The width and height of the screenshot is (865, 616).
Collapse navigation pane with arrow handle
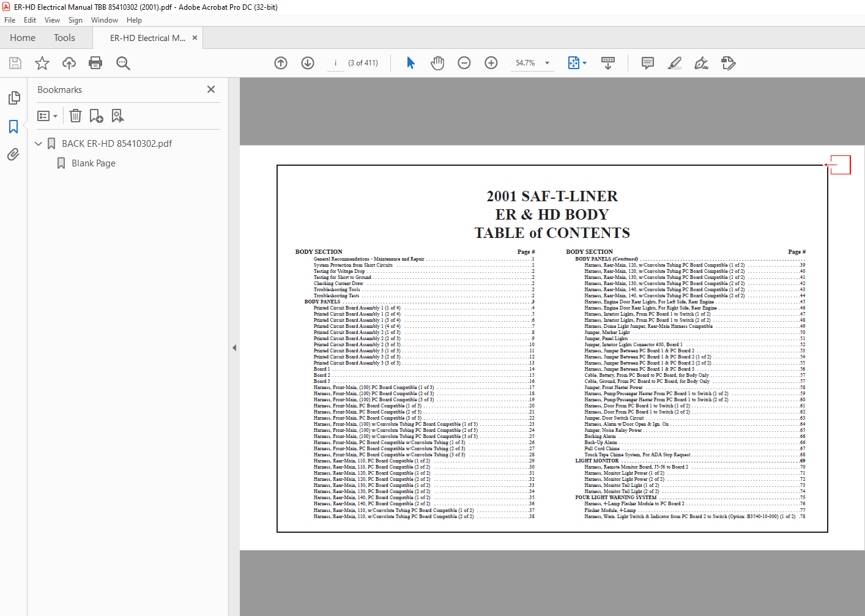click(x=234, y=347)
